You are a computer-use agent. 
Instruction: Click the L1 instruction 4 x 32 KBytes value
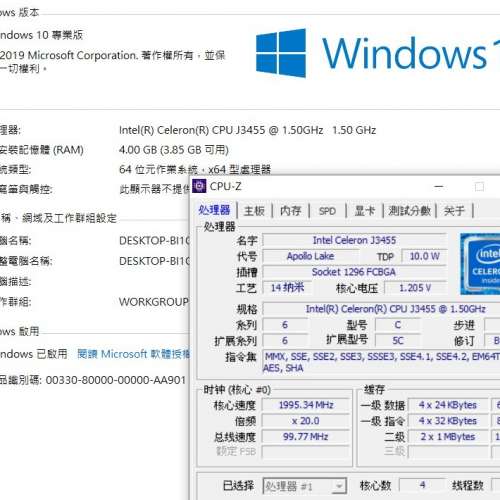tap(448, 421)
